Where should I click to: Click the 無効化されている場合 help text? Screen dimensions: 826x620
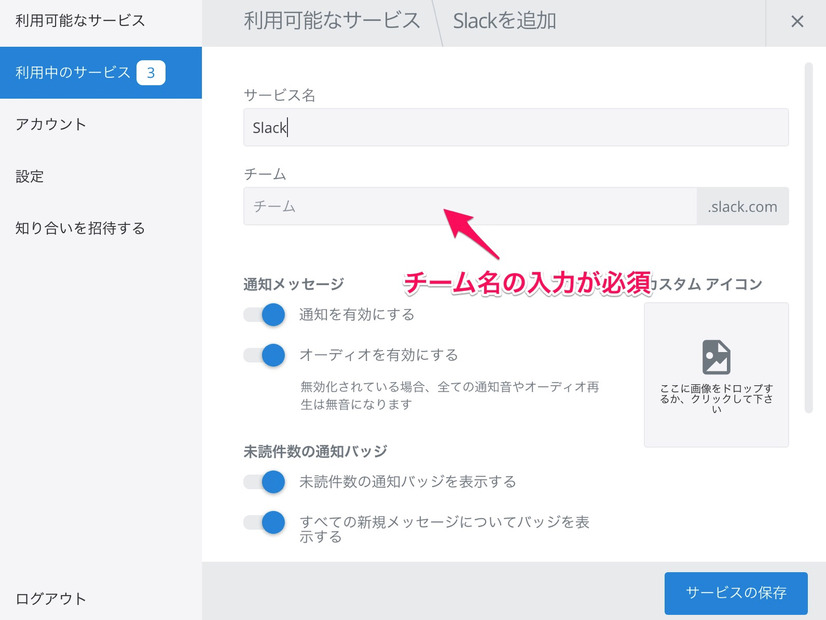[449, 395]
